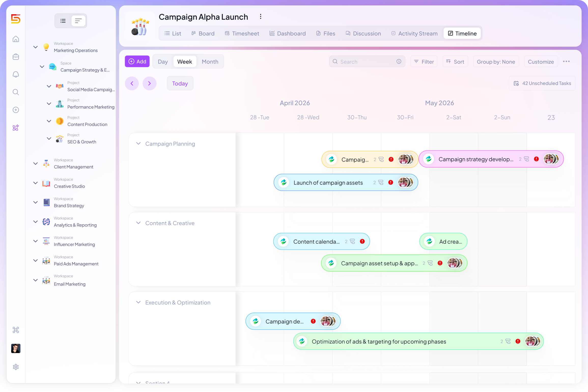Image resolution: width=588 pixels, height=392 pixels.
Task: Open the Dashboard tab
Action: (x=288, y=33)
